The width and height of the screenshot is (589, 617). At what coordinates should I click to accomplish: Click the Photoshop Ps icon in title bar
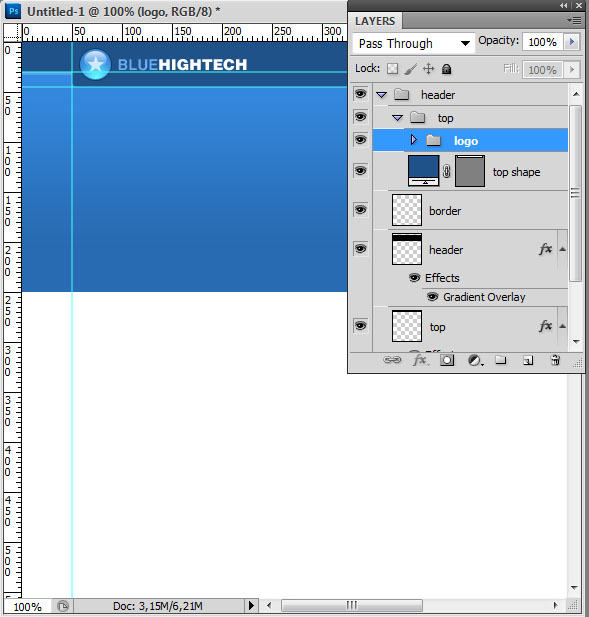pyautogui.click(x=13, y=11)
